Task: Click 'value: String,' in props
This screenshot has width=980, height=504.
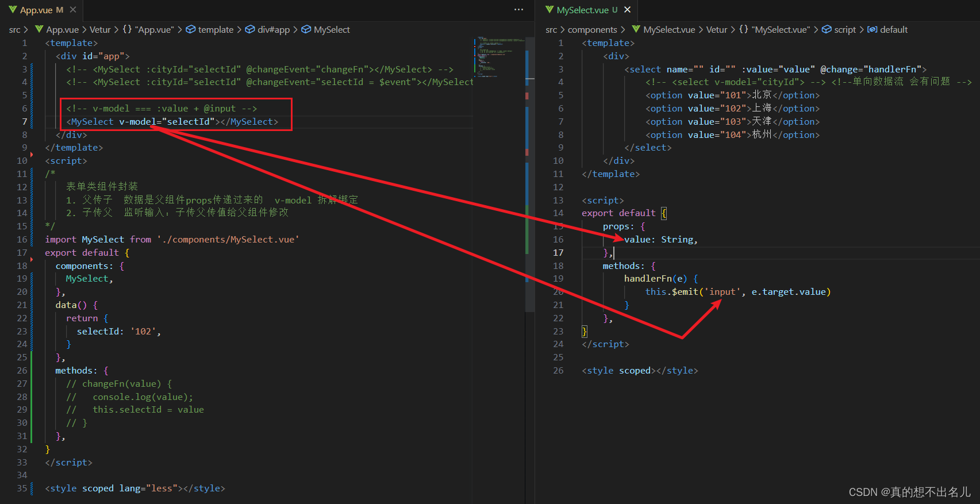Action: pos(661,239)
